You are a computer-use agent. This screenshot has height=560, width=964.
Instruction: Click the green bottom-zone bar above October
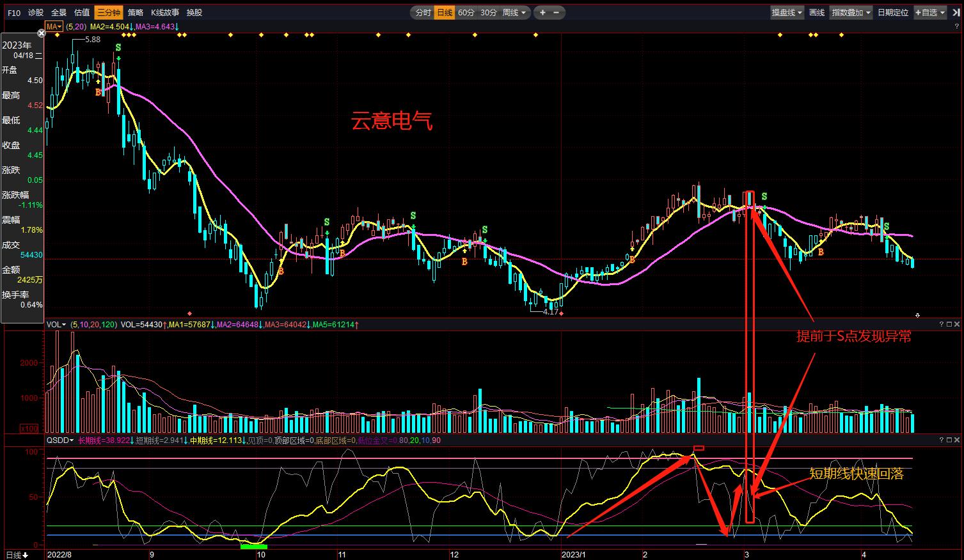(x=254, y=546)
